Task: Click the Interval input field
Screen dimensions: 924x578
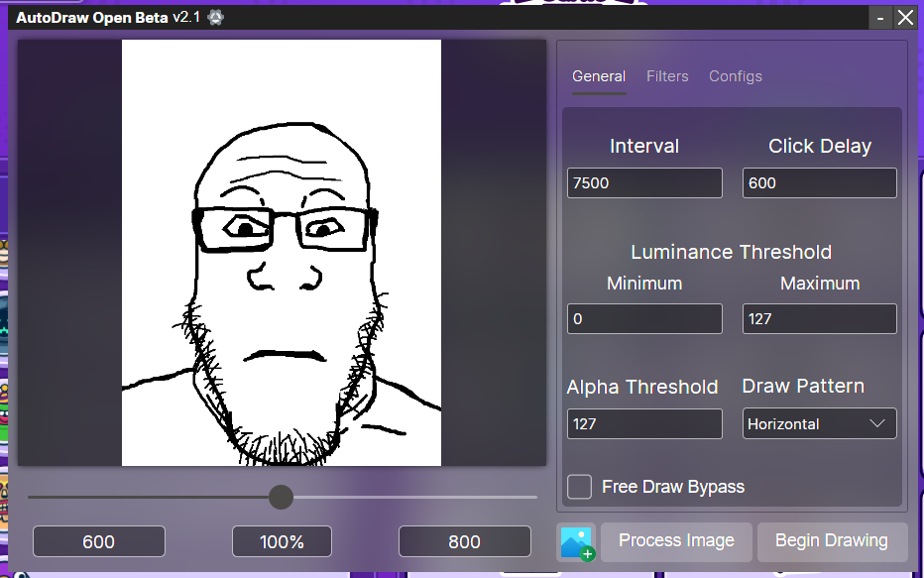Action: tap(644, 183)
